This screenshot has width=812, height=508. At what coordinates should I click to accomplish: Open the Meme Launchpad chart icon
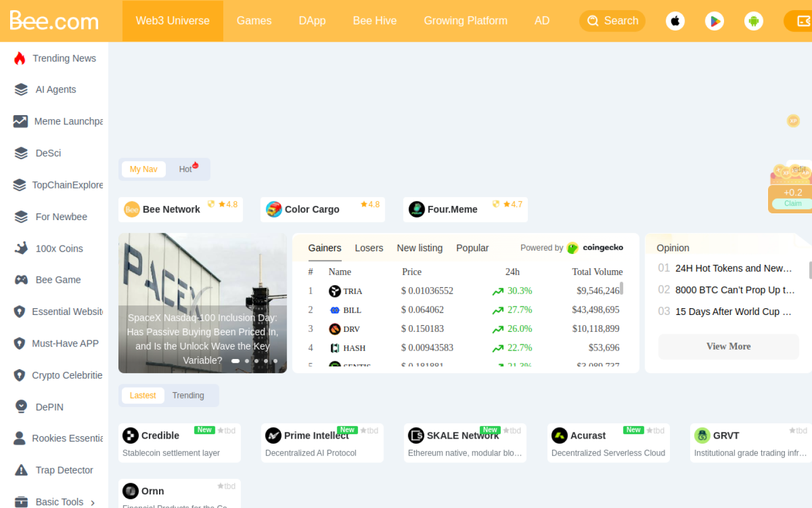point(20,121)
